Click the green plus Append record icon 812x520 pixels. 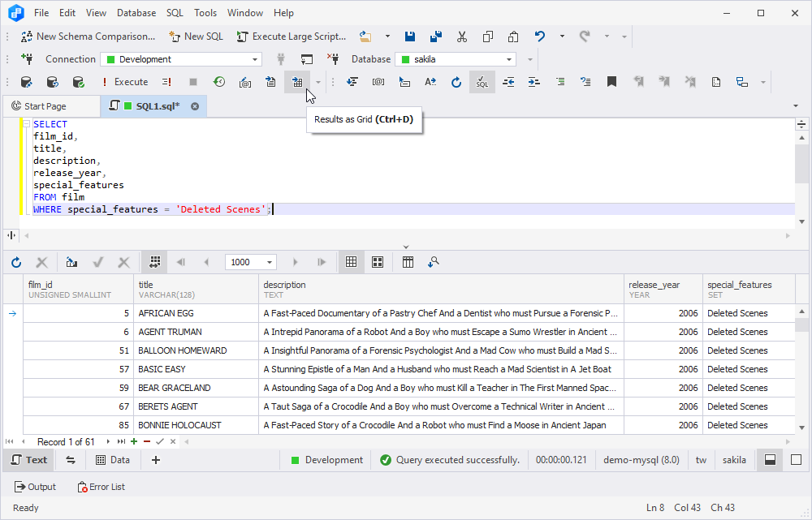[x=134, y=441]
